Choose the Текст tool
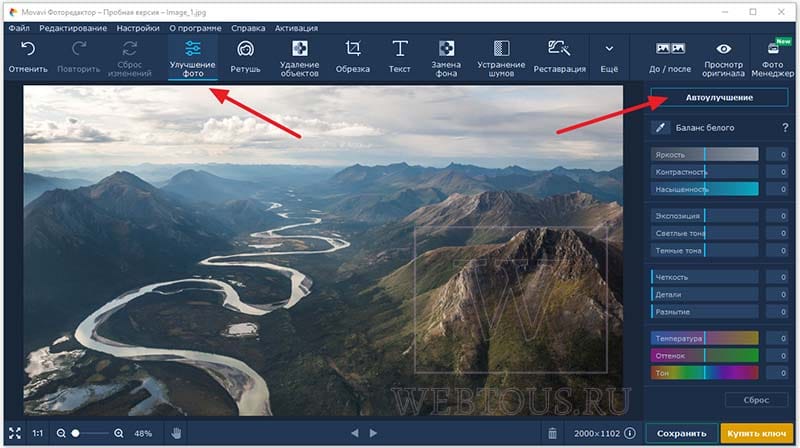The image size is (800, 448). [x=399, y=57]
